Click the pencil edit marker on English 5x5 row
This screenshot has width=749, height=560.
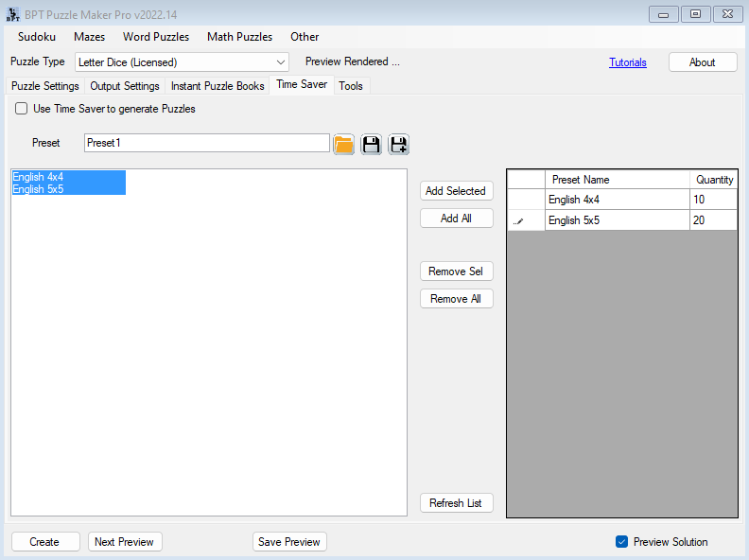pyautogui.click(x=518, y=220)
